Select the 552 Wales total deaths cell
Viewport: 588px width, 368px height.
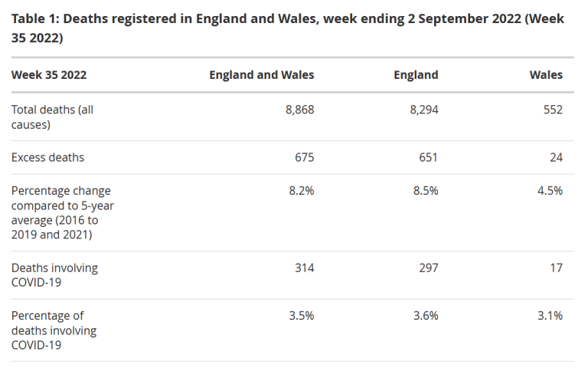[x=551, y=110]
